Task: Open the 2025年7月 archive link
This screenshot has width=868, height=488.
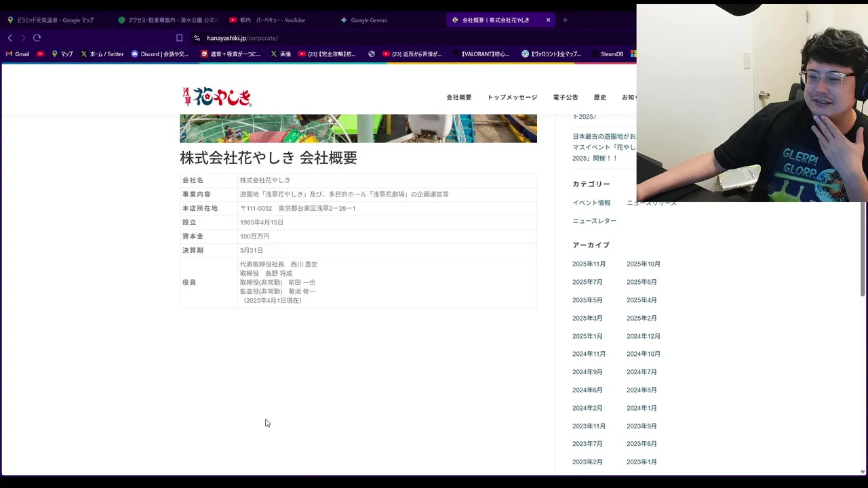Action: tap(587, 282)
